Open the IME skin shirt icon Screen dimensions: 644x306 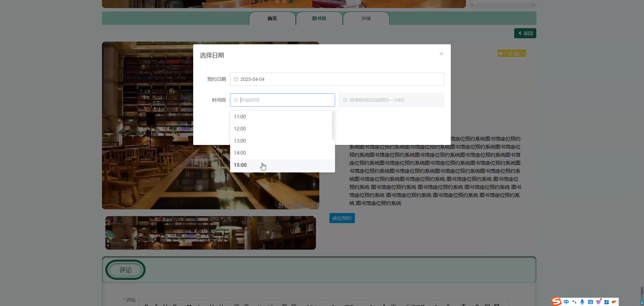[598, 302]
